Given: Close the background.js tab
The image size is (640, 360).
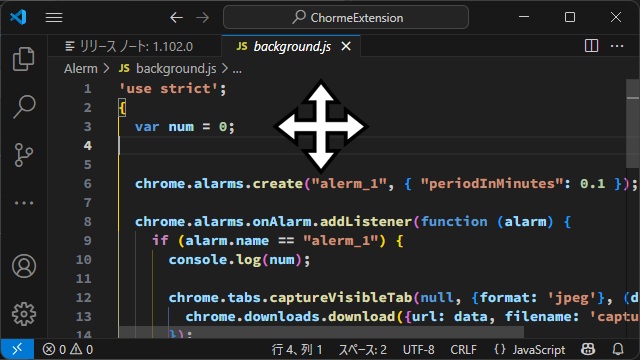Looking at the screenshot, I should [x=346, y=47].
